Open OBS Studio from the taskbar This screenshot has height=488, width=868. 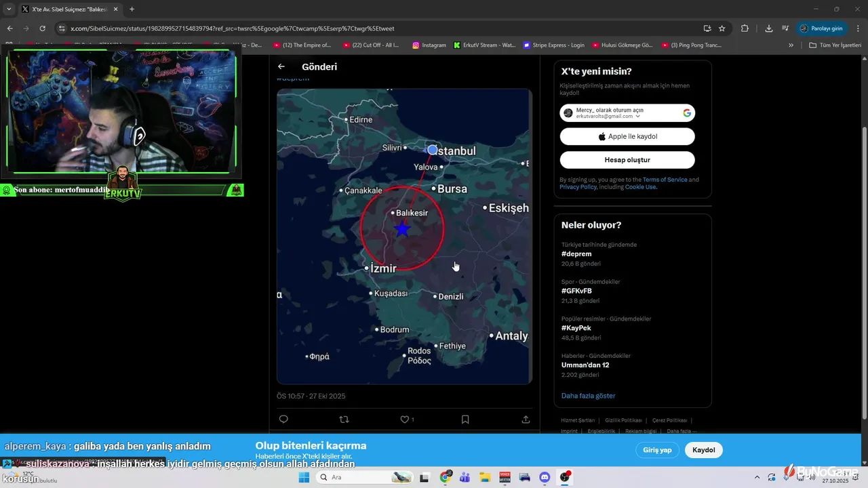coord(565,477)
